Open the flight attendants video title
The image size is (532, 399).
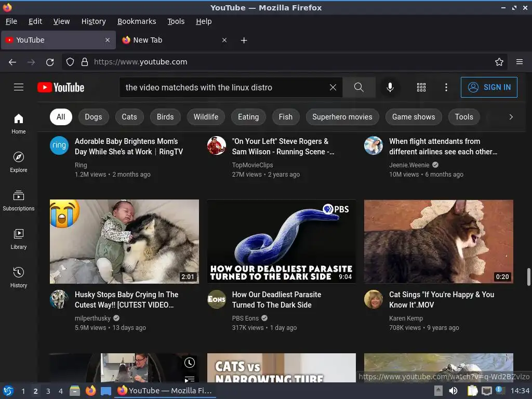point(443,146)
